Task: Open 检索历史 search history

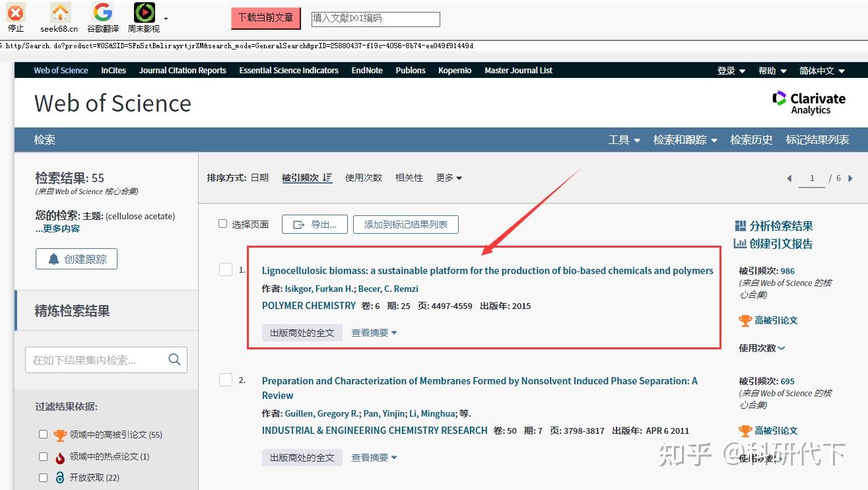Action: click(751, 140)
